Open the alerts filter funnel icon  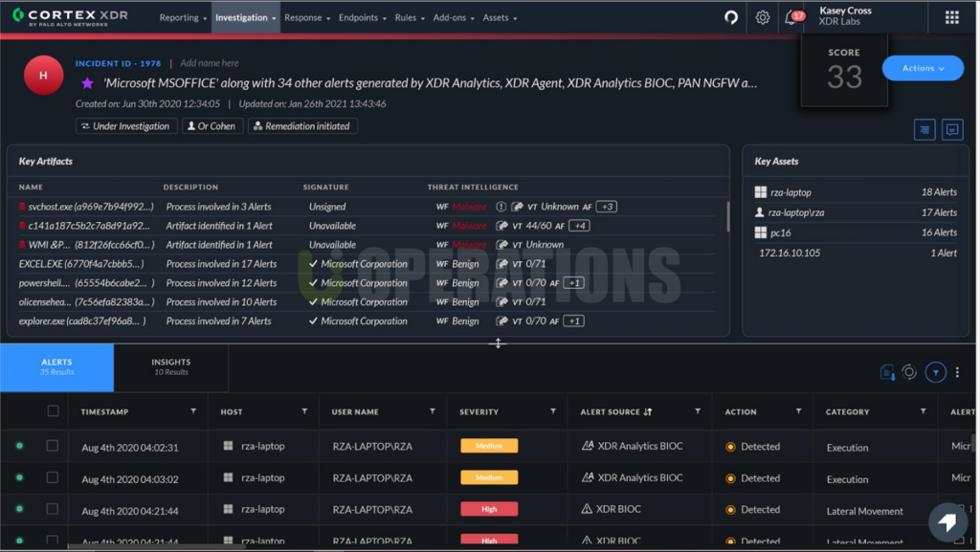936,373
